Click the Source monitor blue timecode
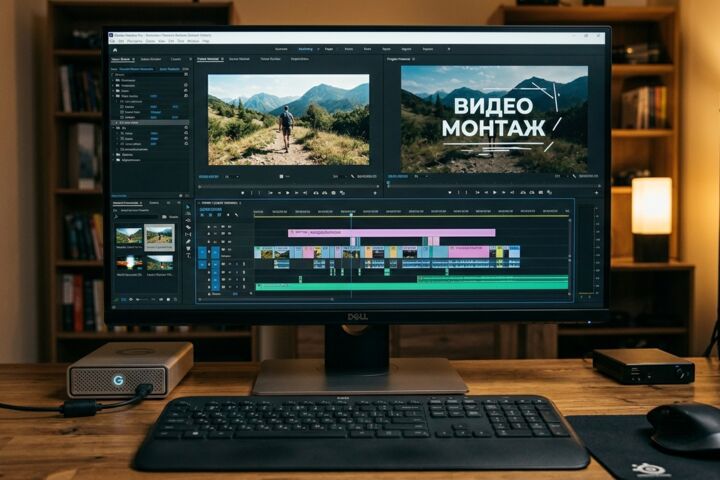Image resolution: width=720 pixels, height=480 pixels. tap(208, 176)
